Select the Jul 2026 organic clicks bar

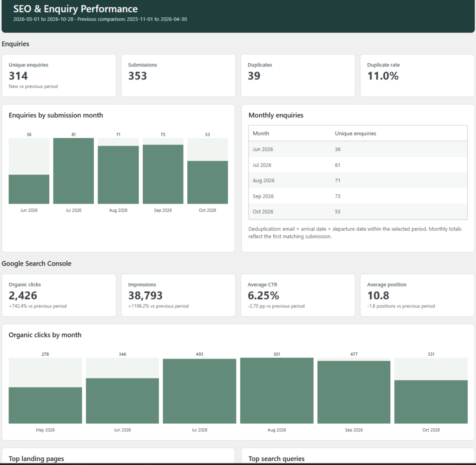pos(199,391)
